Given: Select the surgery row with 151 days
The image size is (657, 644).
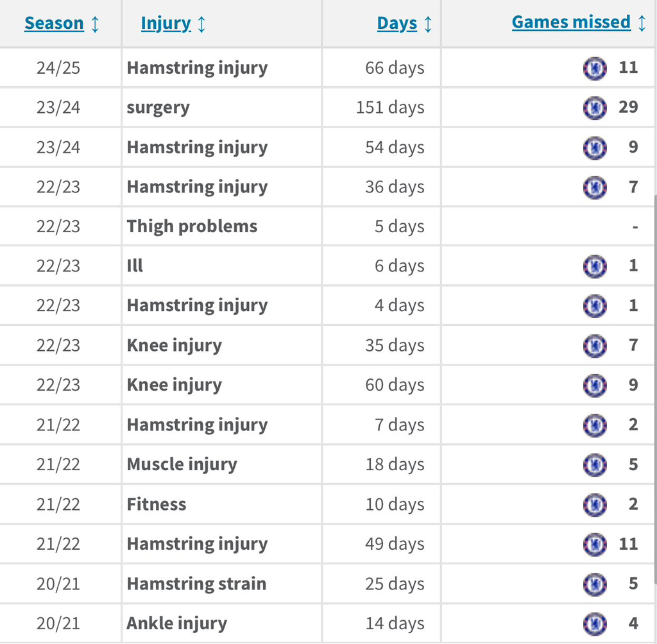Looking at the screenshot, I should click(327, 108).
